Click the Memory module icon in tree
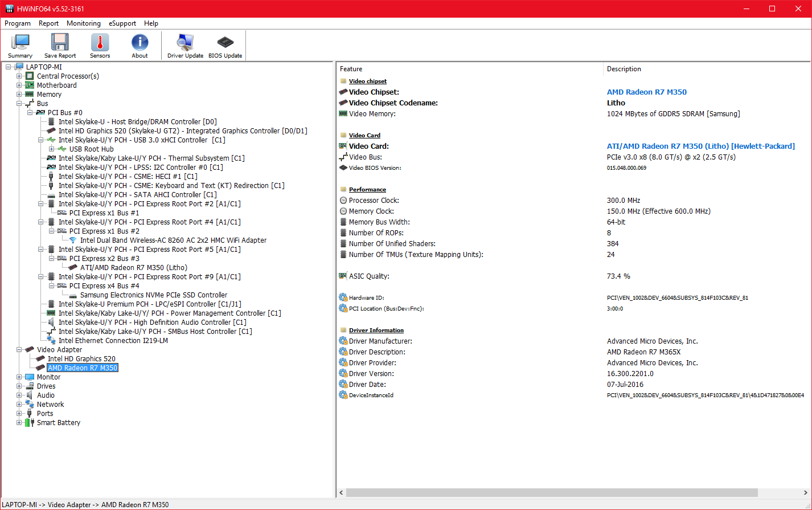 (x=30, y=94)
